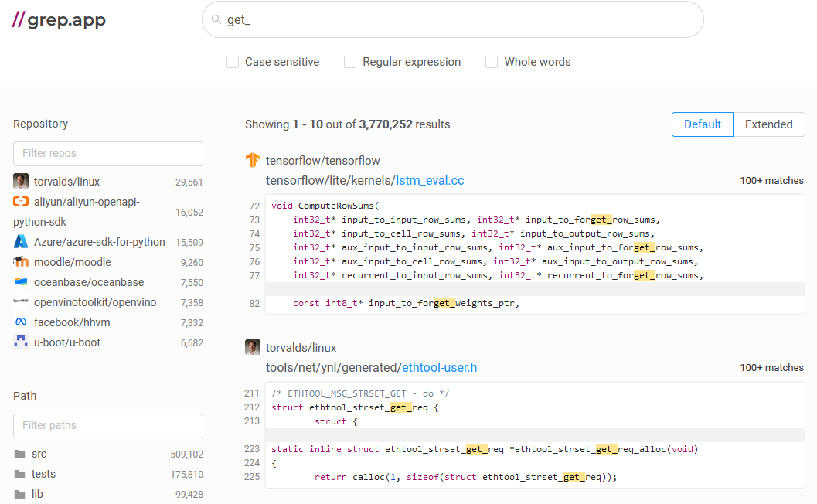
Task: Filter results by tests path
Action: [43, 475]
